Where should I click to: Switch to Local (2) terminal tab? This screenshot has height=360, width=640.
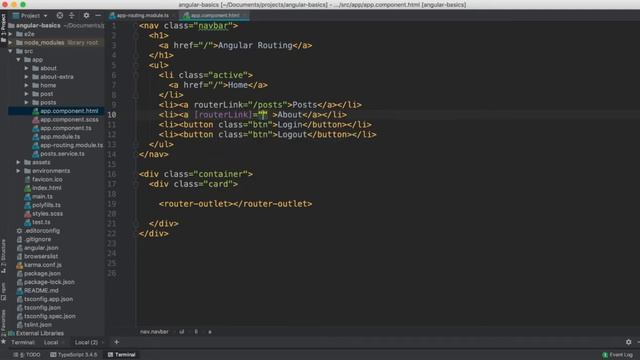tap(86, 342)
